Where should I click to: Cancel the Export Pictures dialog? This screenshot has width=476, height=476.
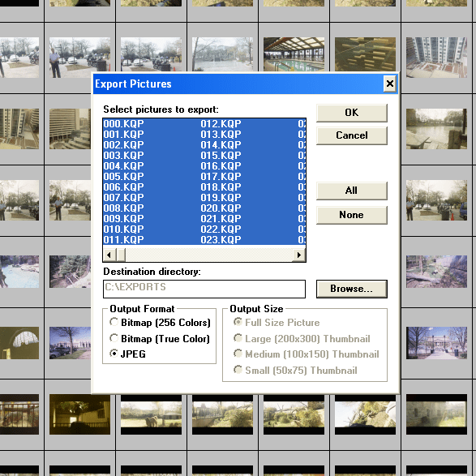point(352,135)
